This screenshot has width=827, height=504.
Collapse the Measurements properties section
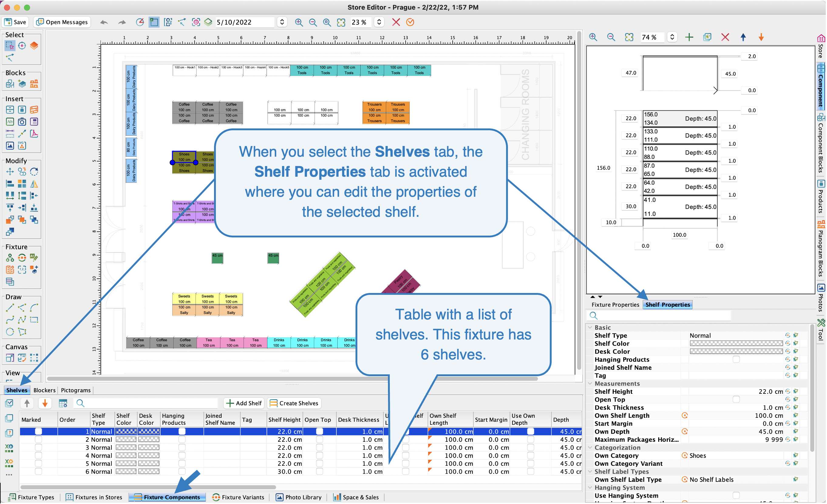590,383
